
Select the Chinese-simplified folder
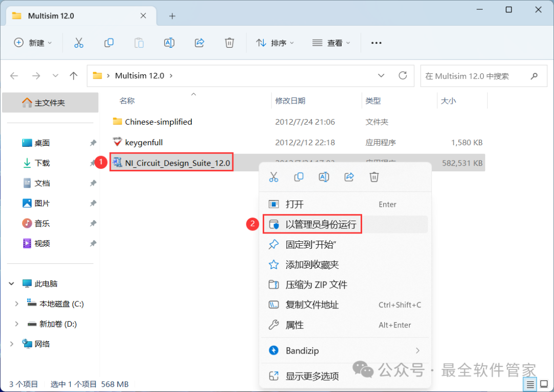(158, 122)
